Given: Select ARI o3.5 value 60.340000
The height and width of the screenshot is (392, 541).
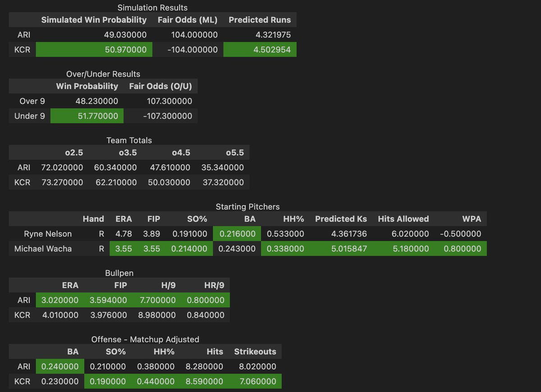Looking at the screenshot, I should coord(115,167).
